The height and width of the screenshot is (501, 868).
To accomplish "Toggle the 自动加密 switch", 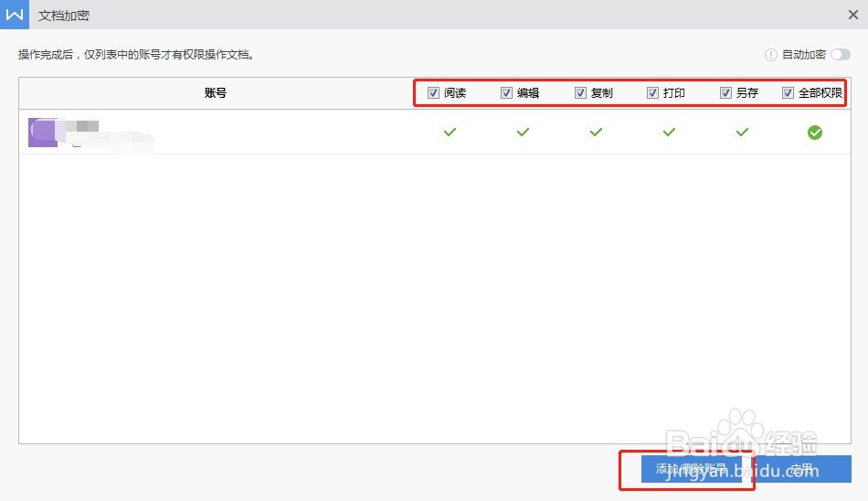I will tap(841, 54).
